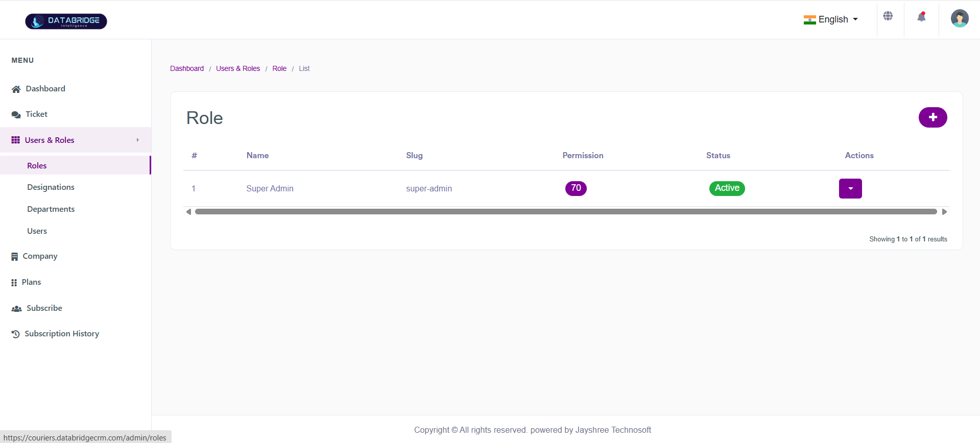Image resolution: width=980 pixels, height=443 pixels.
Task: Click the Users & Roles grid icon
Action: click(x=16, y=140)
